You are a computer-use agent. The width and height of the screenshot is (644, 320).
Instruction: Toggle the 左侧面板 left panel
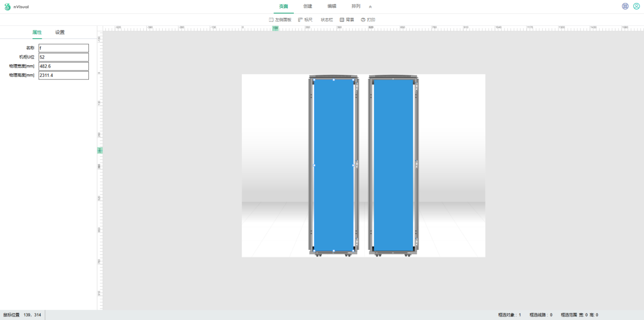(280, 20)
